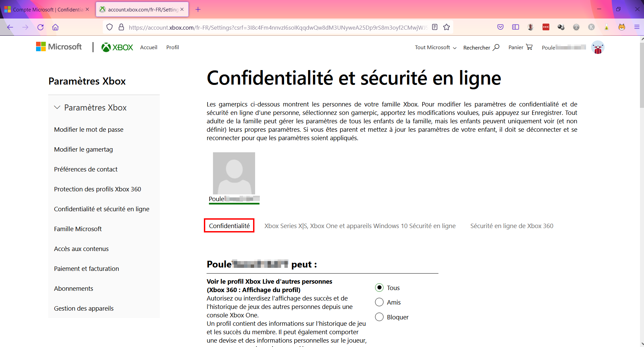Click the account name in the header
The image size is (644, 347).
coord(564,48)
